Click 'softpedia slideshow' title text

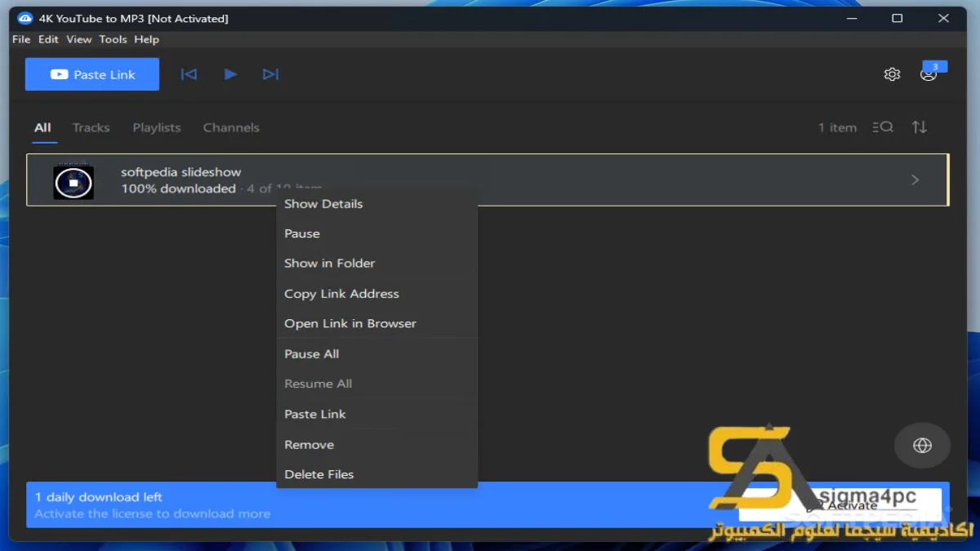pyautogui.click(x=181, y=172)
